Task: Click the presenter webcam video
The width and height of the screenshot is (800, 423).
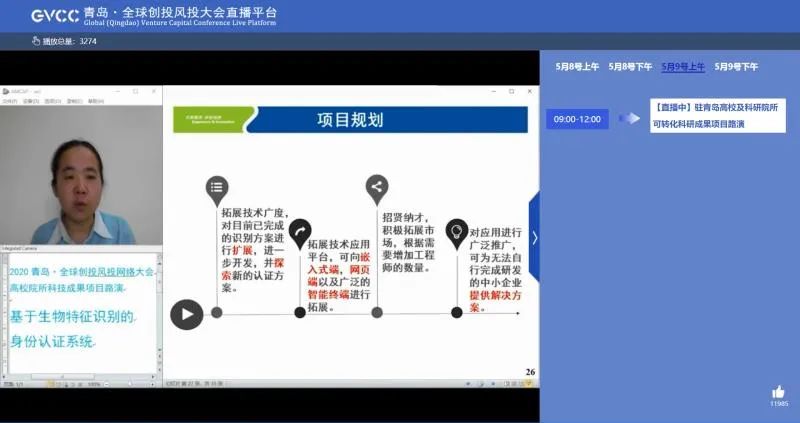Action: [x=80, y=175]
